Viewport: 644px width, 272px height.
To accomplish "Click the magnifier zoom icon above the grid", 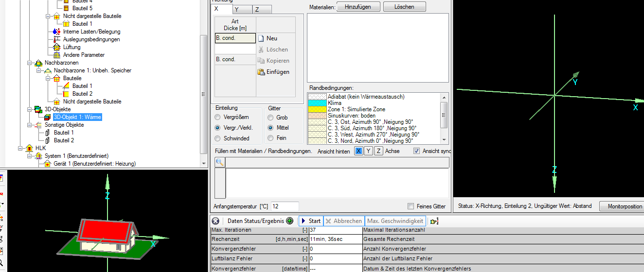I will coord(220,163).
